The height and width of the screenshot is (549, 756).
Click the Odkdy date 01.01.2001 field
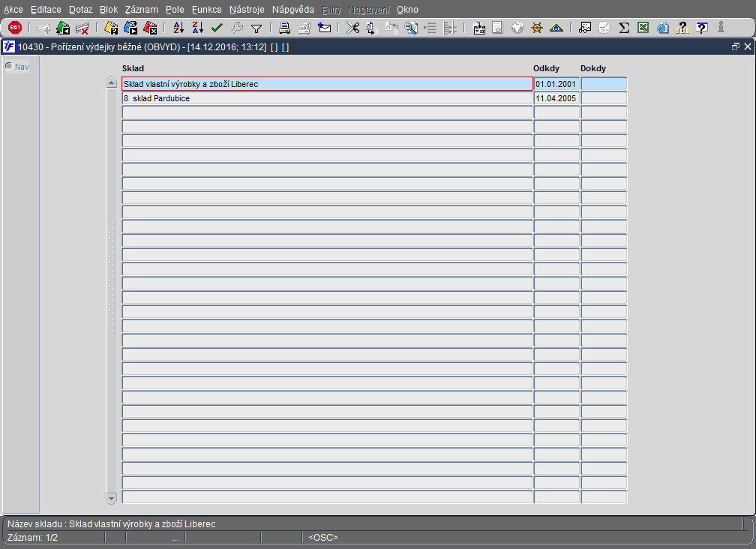(556, 84)
